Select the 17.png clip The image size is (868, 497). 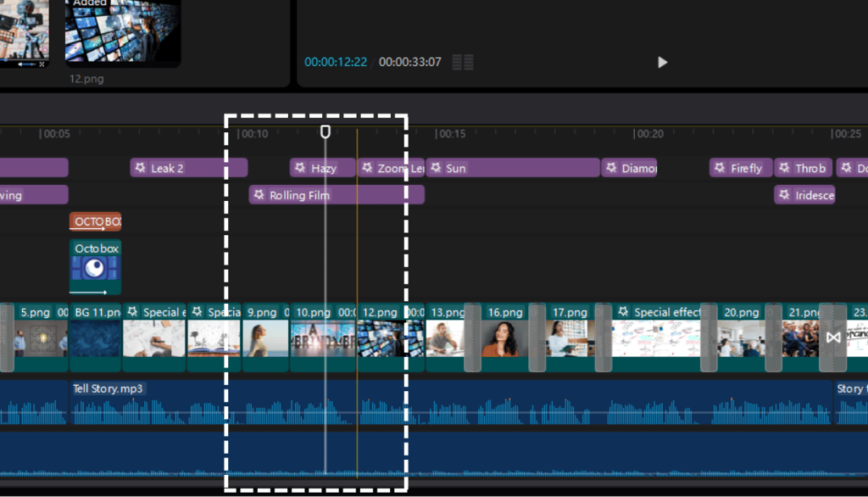click(x=570, y=337)
